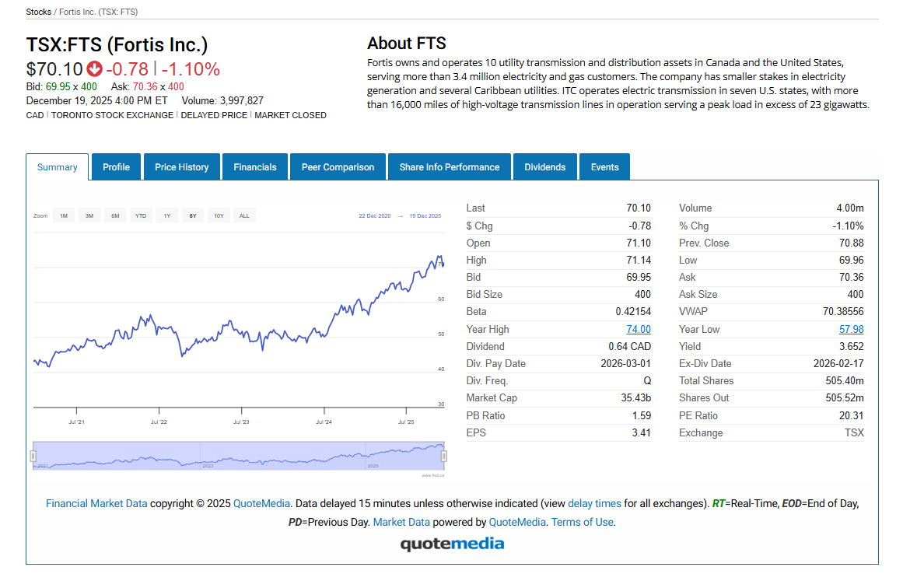Viewport: 924px width, 581px height.
Task: Click the quotemedia logo
Action: [x=452, y=544]
